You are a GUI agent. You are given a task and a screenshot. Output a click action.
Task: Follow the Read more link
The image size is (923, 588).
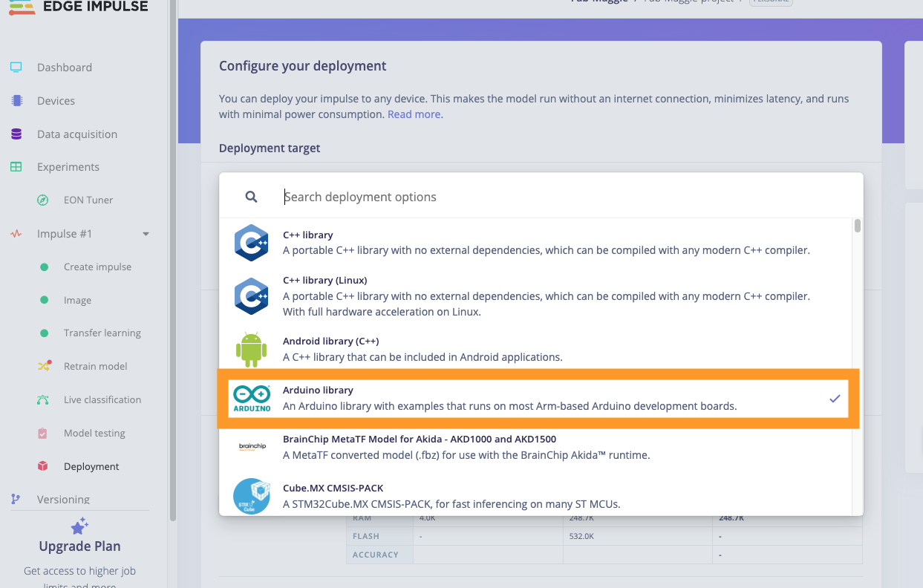tap(415, 114)
